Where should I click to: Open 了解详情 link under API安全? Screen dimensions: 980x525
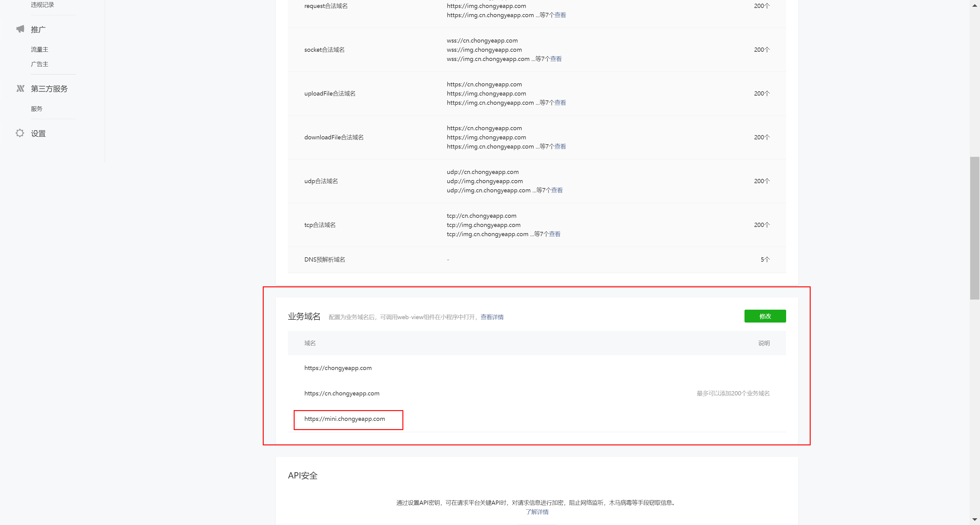[x=537, y=512]
